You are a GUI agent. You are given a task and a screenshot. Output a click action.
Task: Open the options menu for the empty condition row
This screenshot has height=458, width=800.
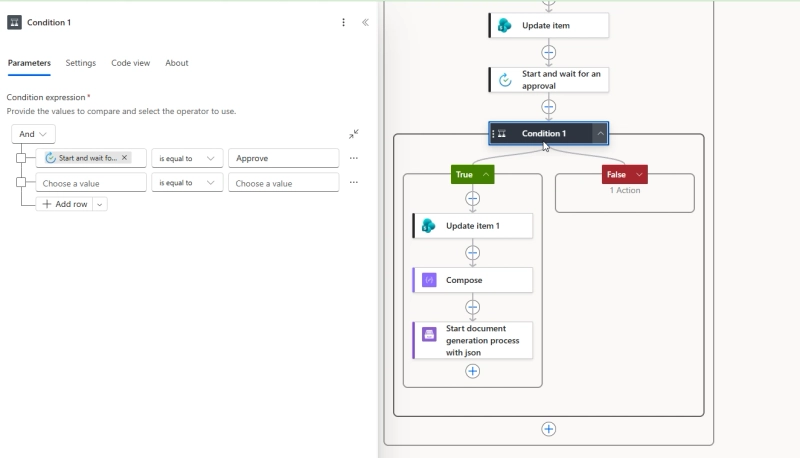point(354,183)
